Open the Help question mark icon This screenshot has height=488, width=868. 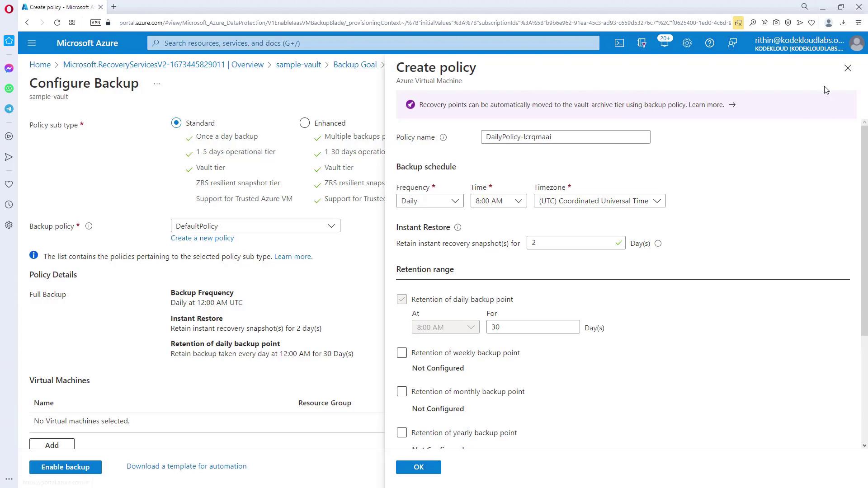click(709, 43)
